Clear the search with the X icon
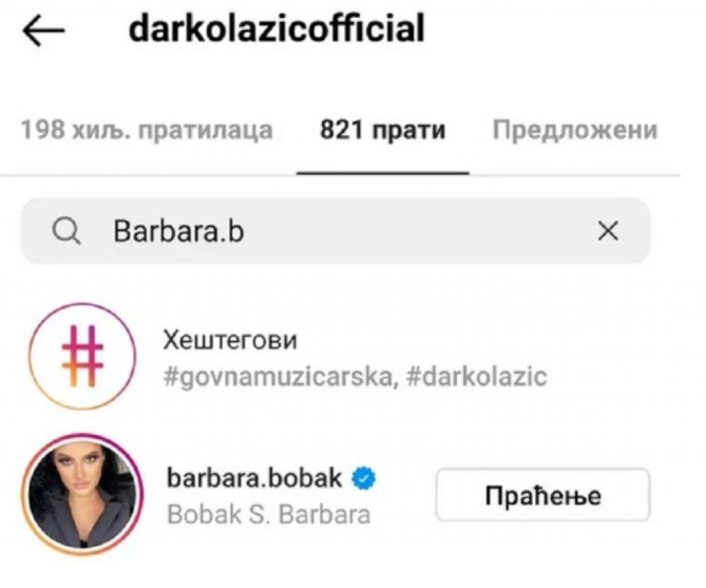 tap(608, 231)
